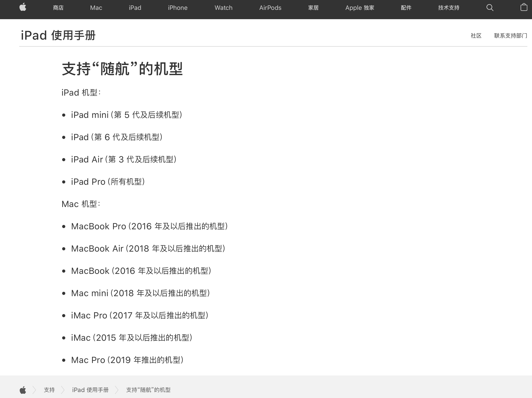The width and height of the screenshot is (532, 398).
Task: Click the 支持“随航”的机型 page heading
Action: pyautogui.click(x=122, y=69)
